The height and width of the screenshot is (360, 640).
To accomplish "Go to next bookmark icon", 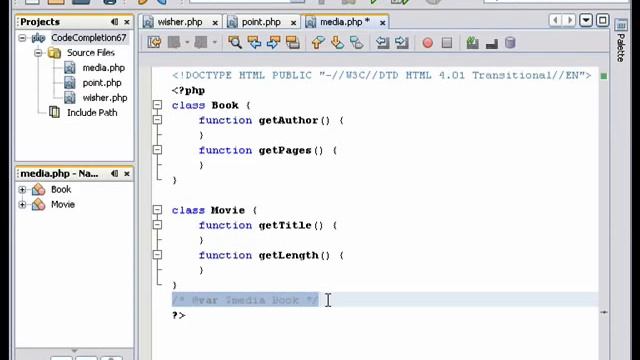I will click(x=337, y=42).
